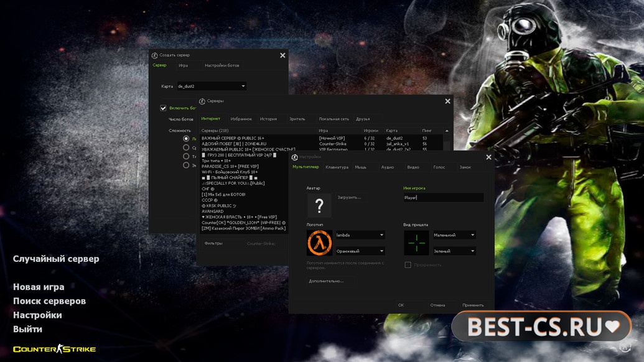
Task: Sort by the Игроки column header
Action: (371, 131)
